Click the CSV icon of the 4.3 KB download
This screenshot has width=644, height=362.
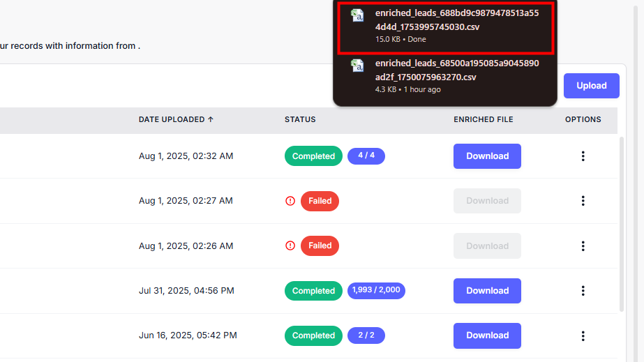coord(357,66)
